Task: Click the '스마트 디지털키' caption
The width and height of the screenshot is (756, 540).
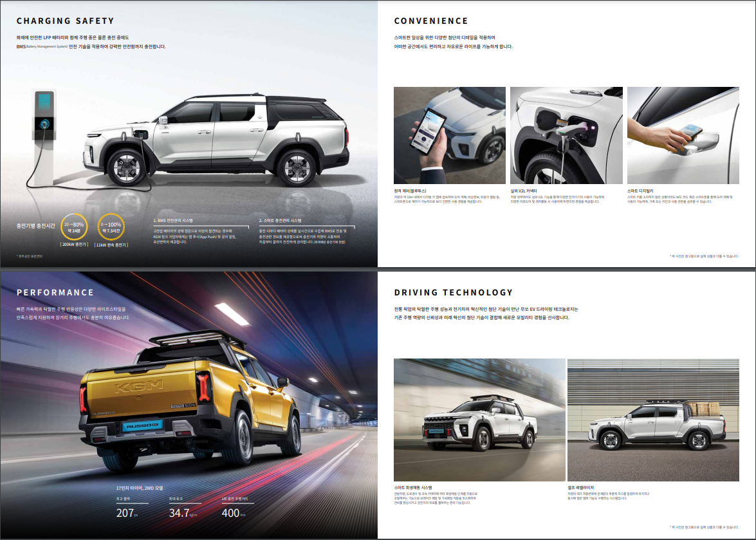Action: point(640,191)
